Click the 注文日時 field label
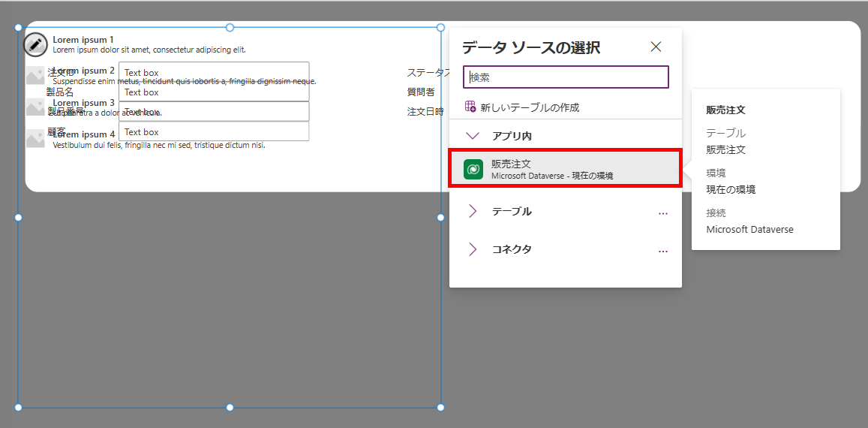 coord(425,111)
